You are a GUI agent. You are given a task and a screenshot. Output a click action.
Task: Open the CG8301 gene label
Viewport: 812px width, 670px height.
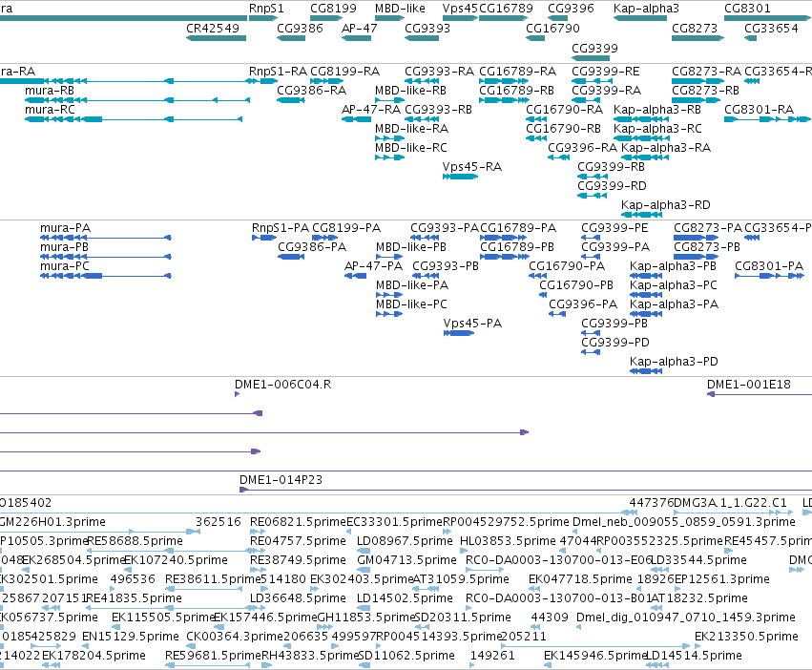click(747, 9)
